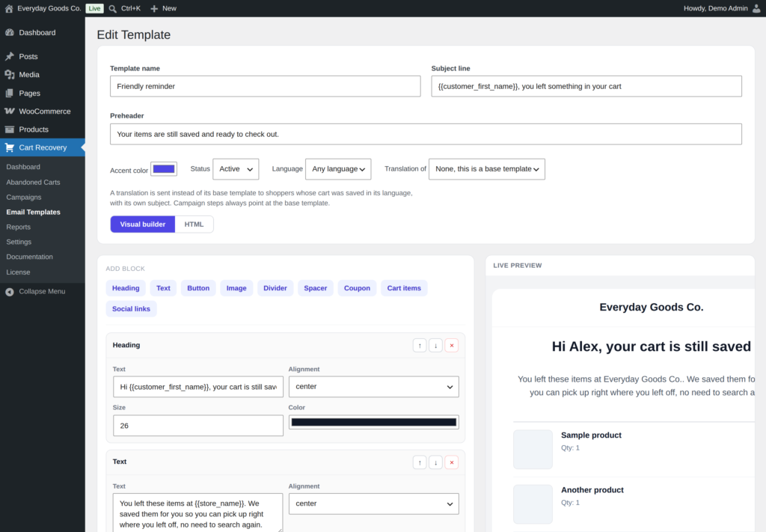The image size is (766, 532).
Task: Open Campaigns submenu item
Action: coord(24,198)
